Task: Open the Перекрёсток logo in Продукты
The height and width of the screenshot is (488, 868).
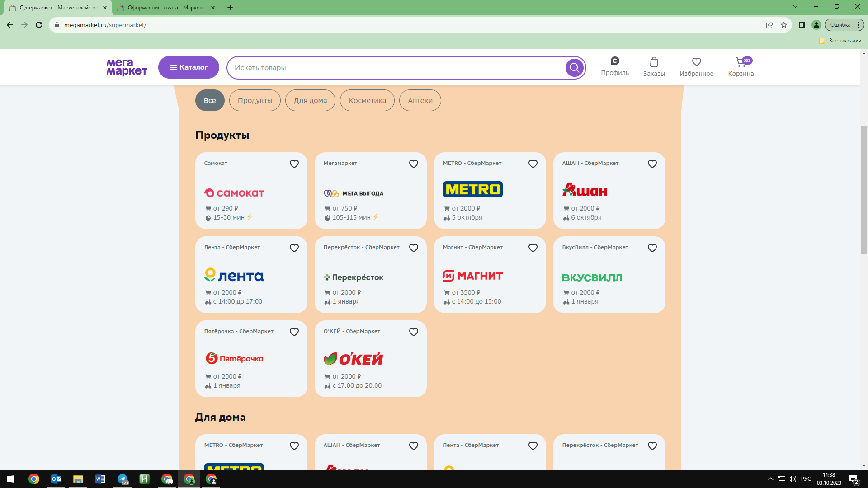Action: tap(354, 277)
